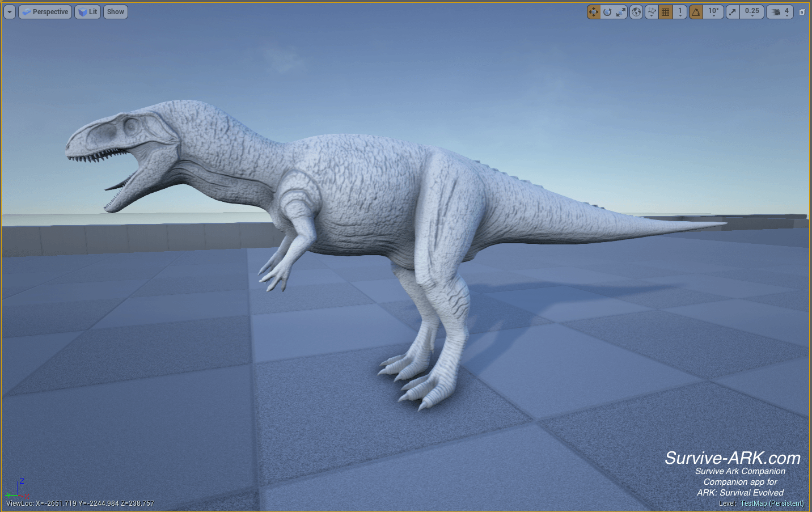
Task: Open scale snap dropdown showing 0.25
Action: point(752,12)
